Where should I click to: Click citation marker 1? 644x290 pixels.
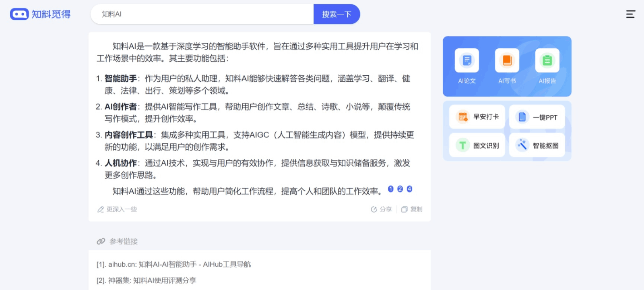coord(390,189)
